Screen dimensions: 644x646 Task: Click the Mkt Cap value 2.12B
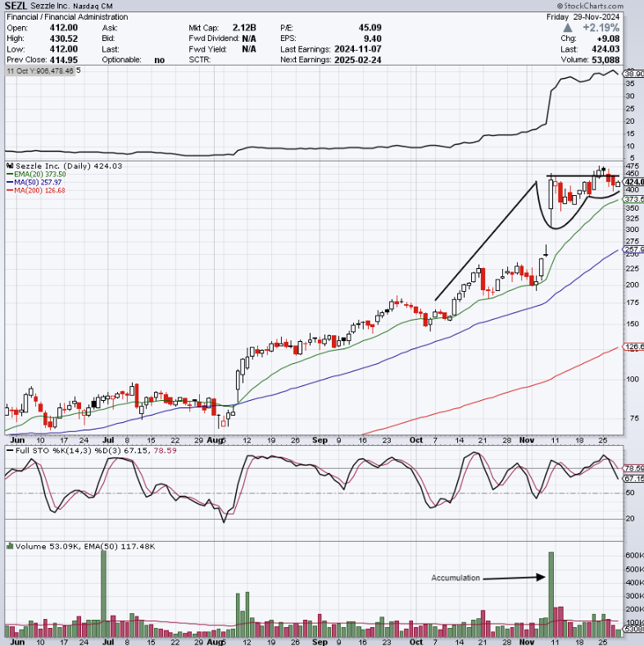coord(244,28)
